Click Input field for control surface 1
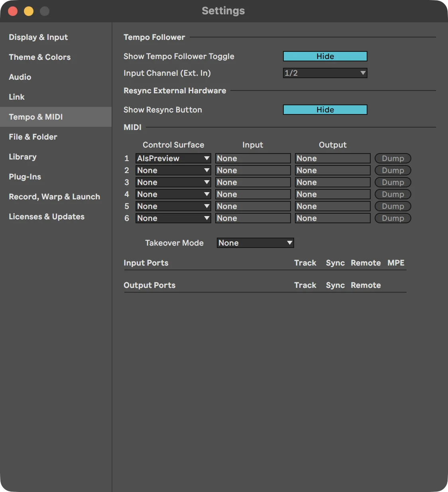Image resolution: width=448 pixels, height=492 pixels. click(253, 158)
